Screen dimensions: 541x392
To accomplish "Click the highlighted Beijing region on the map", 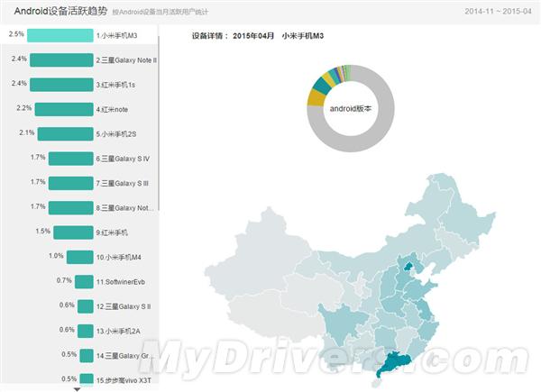I will point(408,266).
